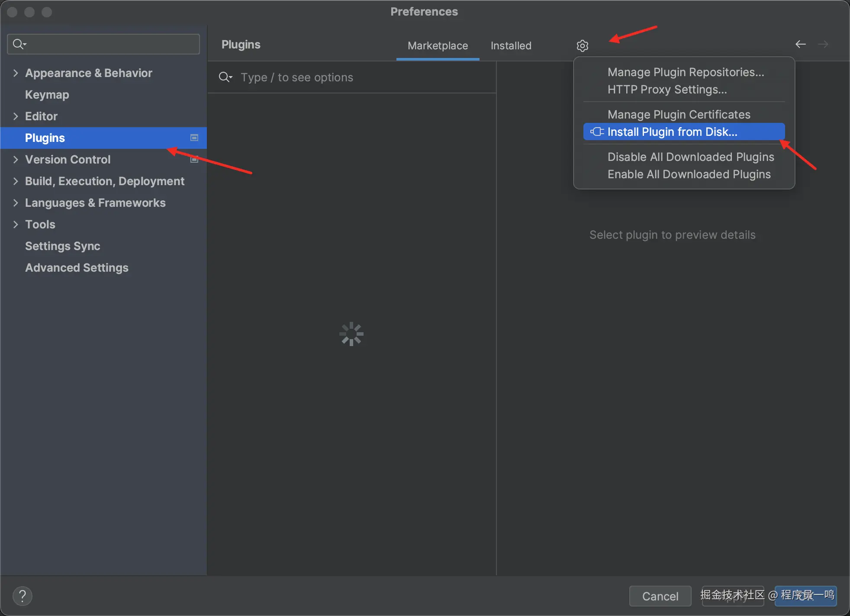Expand Appearance & Behavior section
Image resolution: width=850 pixels, height=616 pixels.
click(16, 73)
